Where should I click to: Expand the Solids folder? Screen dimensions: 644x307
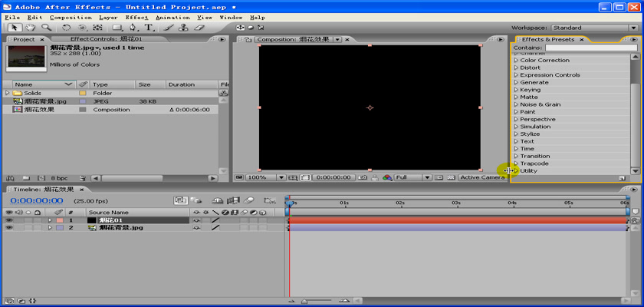(7, 93)
